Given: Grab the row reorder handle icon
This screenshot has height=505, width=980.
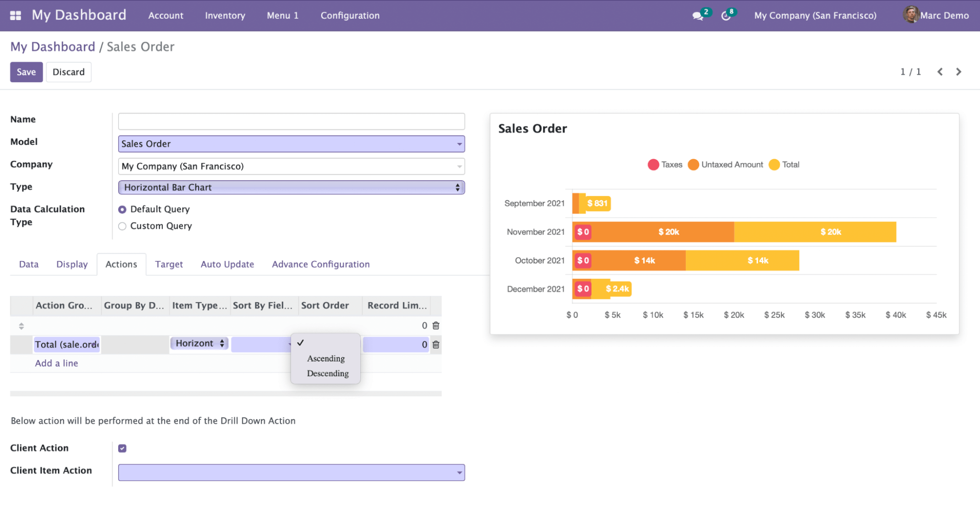Looking at the screenshot, I should pos(21,326).
